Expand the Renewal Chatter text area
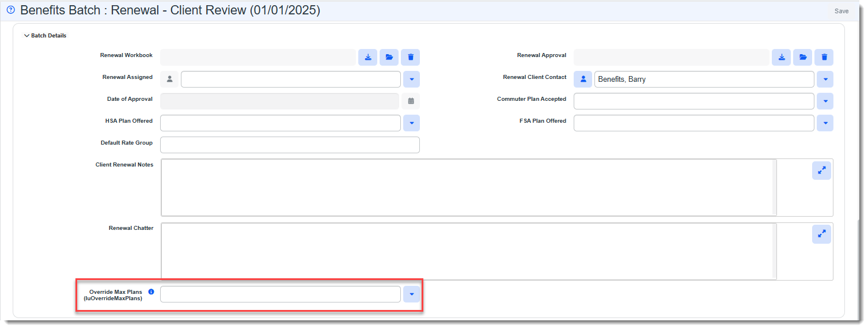 click(821, 234)
